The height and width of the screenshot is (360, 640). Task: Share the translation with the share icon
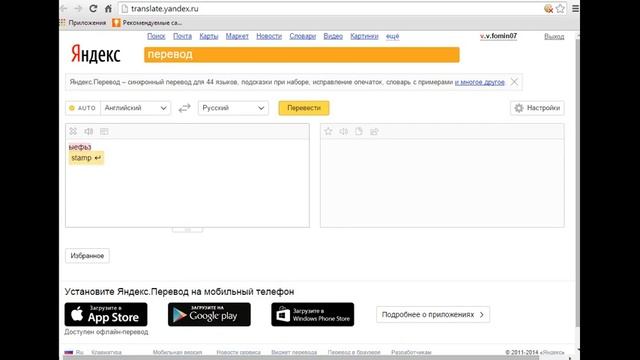374,131
